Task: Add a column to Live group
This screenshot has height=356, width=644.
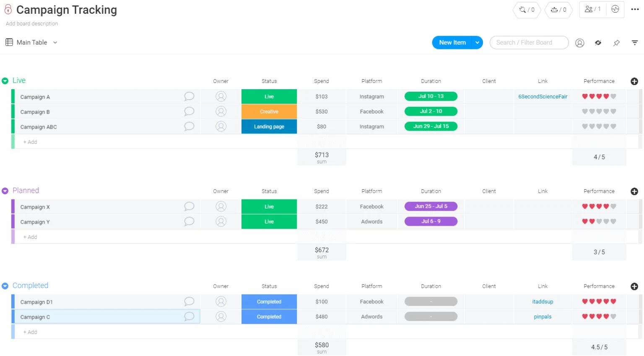Action: 634,81
